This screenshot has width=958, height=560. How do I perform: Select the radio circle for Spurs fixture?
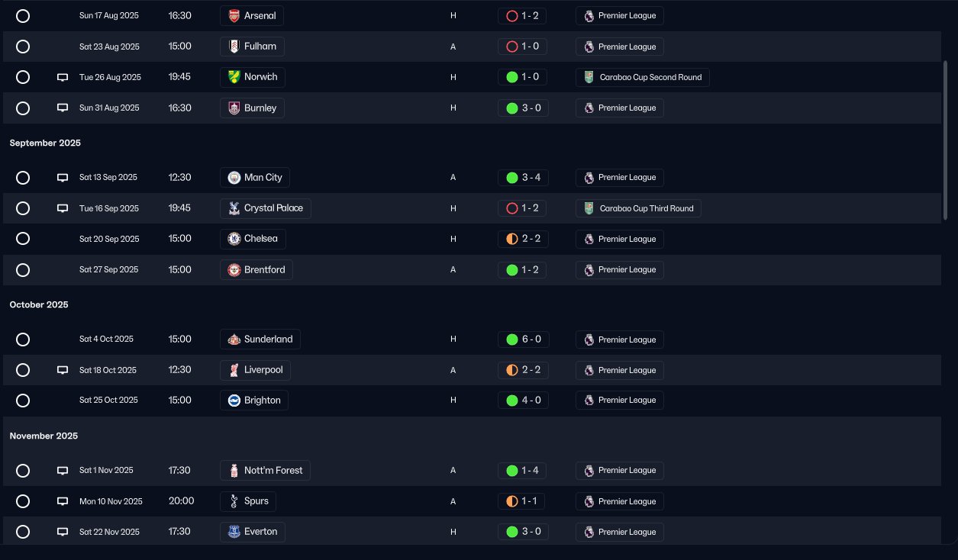click(x=23, y=501)
